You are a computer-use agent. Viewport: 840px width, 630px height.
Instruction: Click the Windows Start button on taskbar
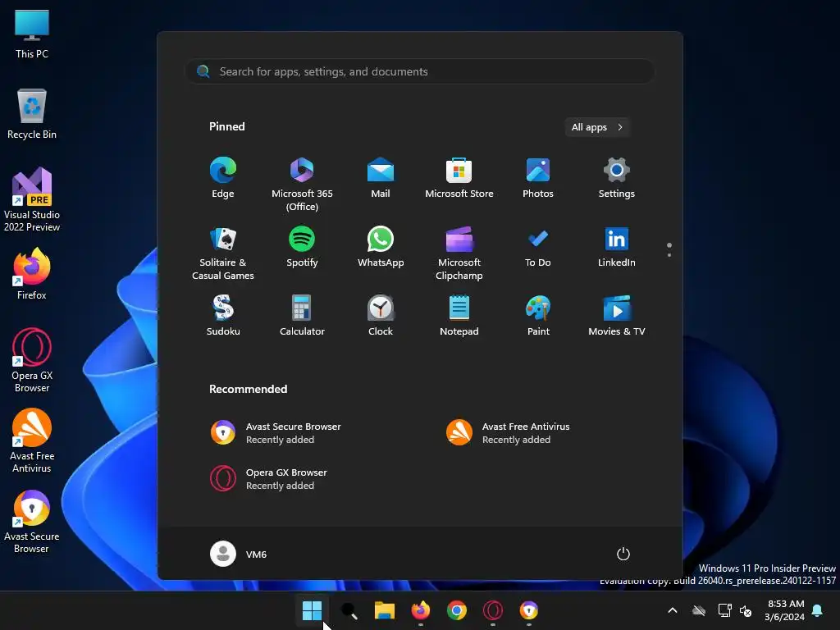pos(312,610)
